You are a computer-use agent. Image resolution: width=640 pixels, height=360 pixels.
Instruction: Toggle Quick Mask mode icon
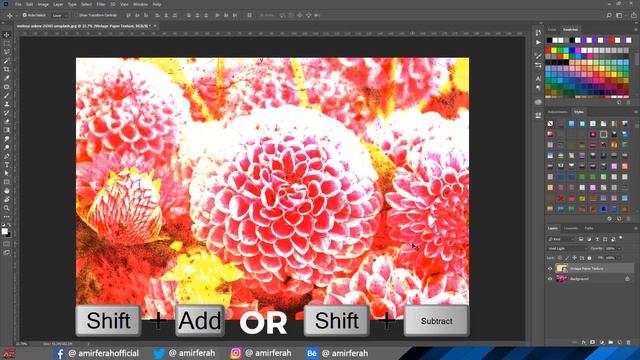(7, 244)
